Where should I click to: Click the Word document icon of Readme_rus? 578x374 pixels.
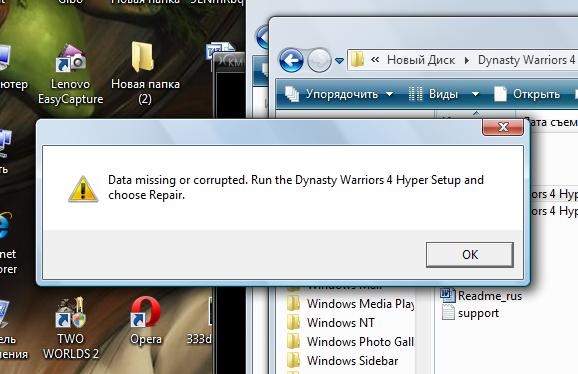pyautogui.click(x=448, y=295)
